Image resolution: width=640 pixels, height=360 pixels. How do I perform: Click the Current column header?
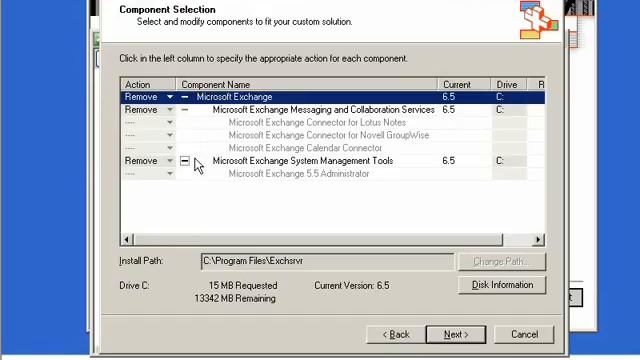tap(464, 84)
